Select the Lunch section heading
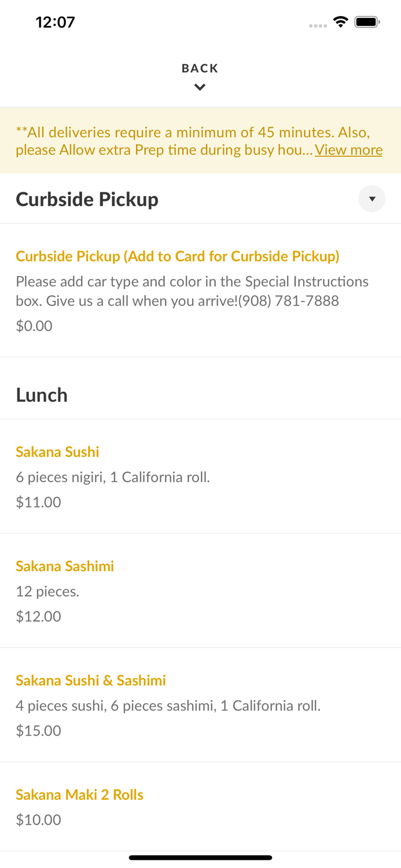This screenshot has height=868, width=401. pos(42,395)
